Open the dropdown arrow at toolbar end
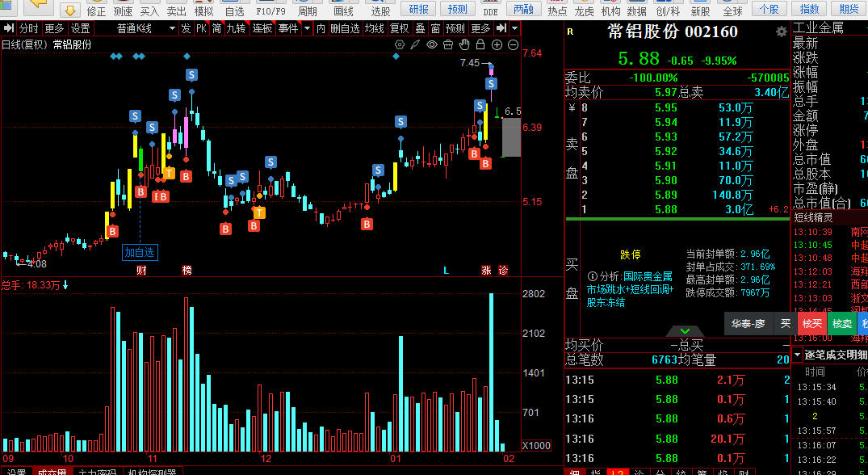868x475 pixels. [515, 28]
